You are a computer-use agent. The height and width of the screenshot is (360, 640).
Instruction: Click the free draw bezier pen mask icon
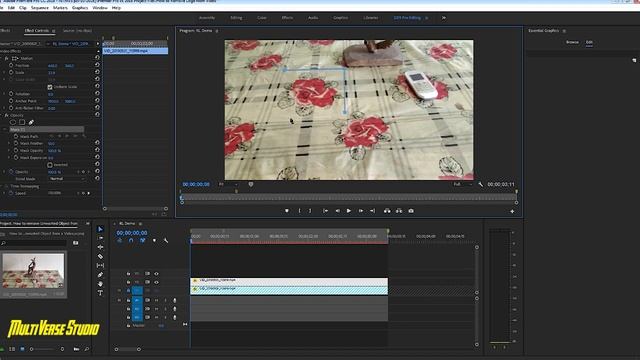(x=31, y=122)
